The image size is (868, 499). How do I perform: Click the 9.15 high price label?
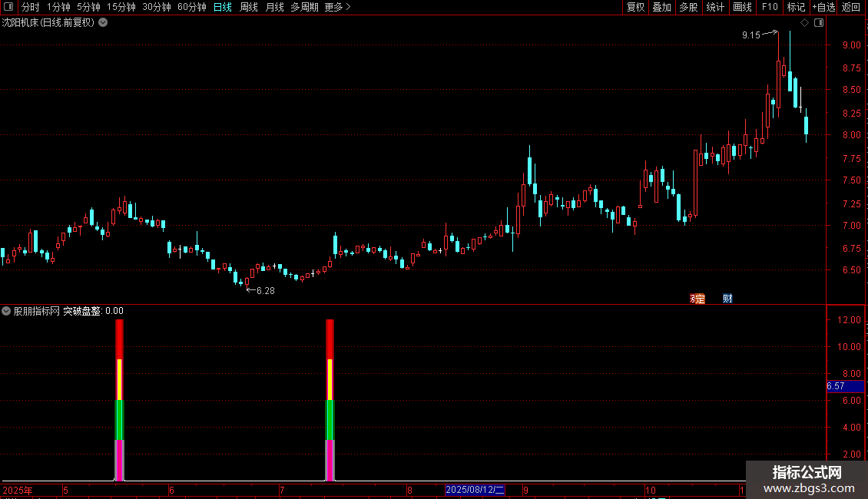(751, 35)
